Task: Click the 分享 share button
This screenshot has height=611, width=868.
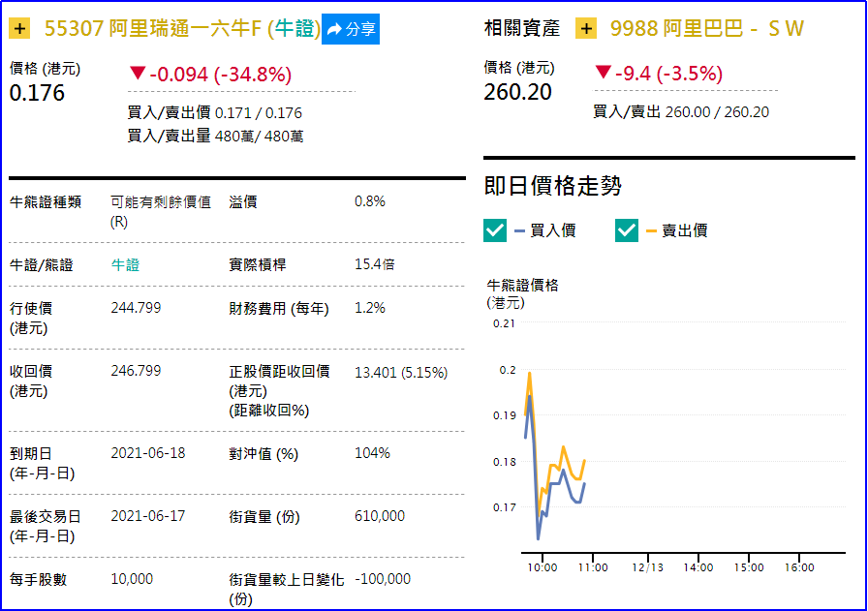Action: [x=351, y=29]
